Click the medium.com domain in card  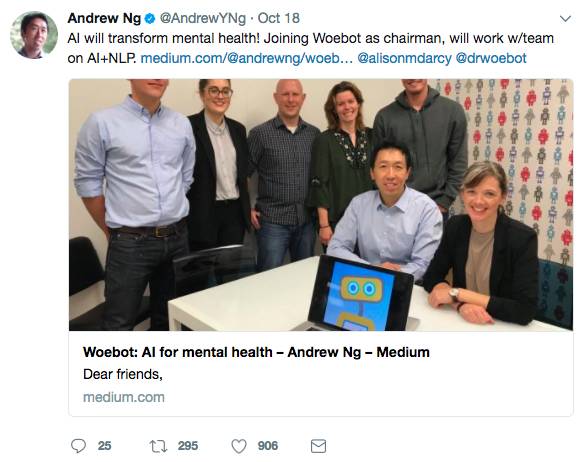(x=124, y=397)
